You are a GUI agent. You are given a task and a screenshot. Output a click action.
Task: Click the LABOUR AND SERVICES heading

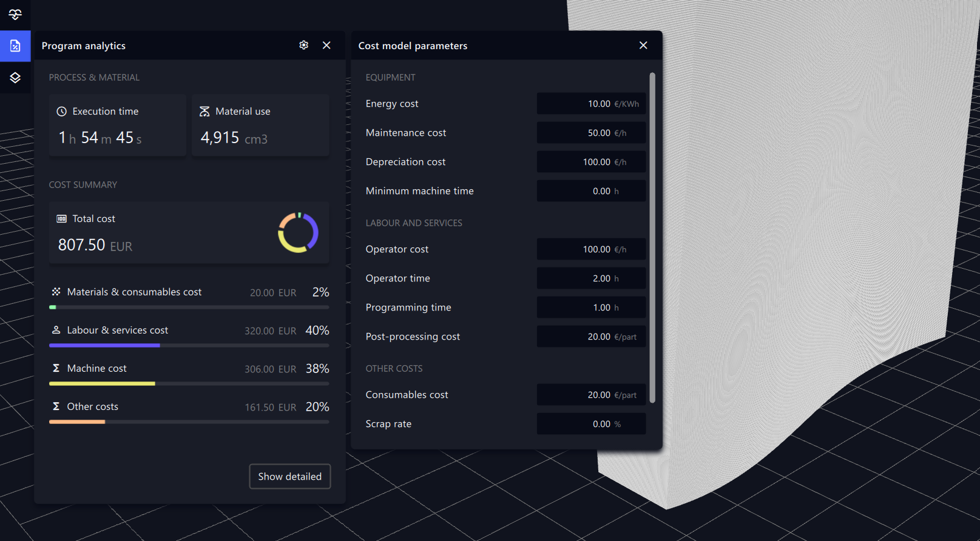(x=414, y=223)
